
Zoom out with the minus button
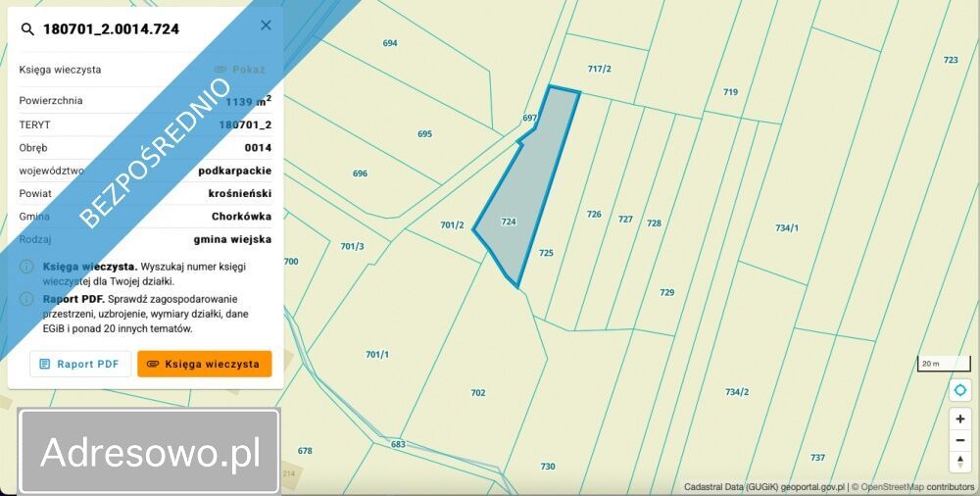[960, 440]
